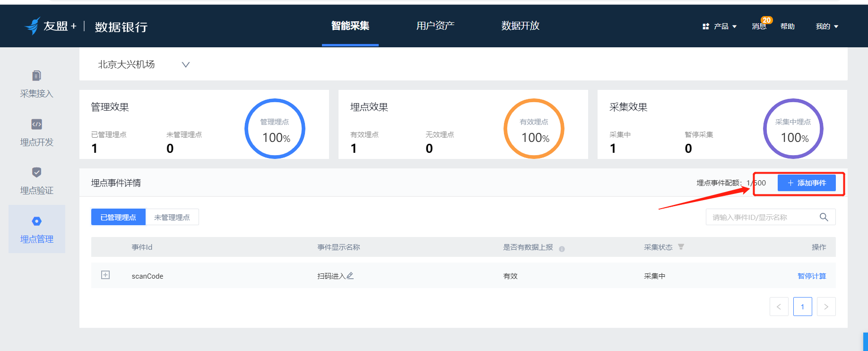This screenshot has width=868, height=351.
Task: Click the 未管理埋点 count label
Action: 184,134
